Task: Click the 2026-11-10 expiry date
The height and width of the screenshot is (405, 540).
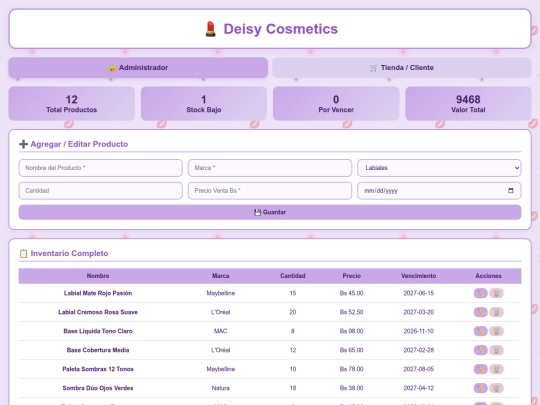Action: (x=418, y=331)
